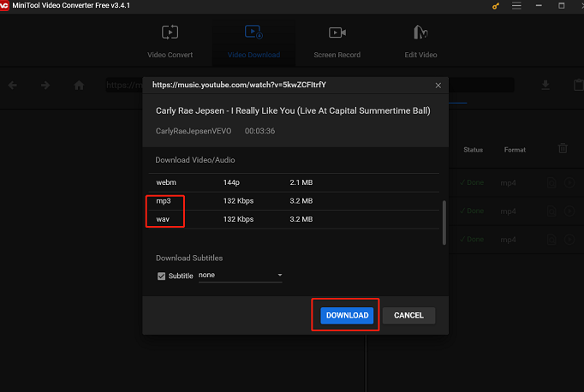Open the hamburger menu in title bar

point(516,6)
